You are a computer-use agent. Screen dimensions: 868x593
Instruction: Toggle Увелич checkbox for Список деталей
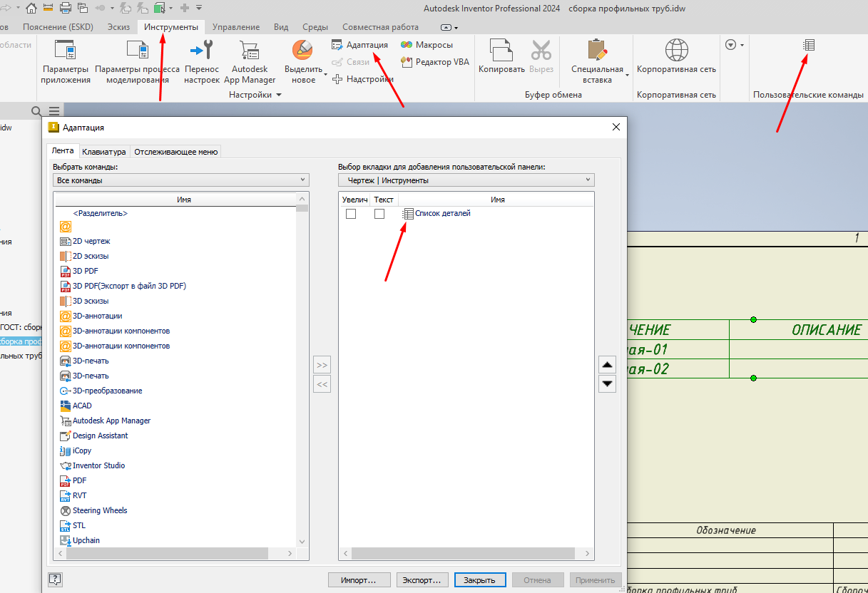pyautogui.click(x=351, y=214)
